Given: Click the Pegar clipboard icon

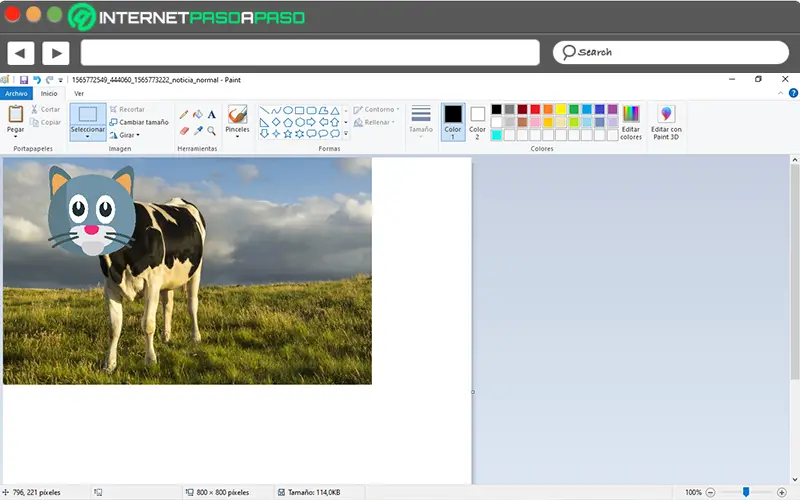Looking at the screenshot, I should [15, 114].
